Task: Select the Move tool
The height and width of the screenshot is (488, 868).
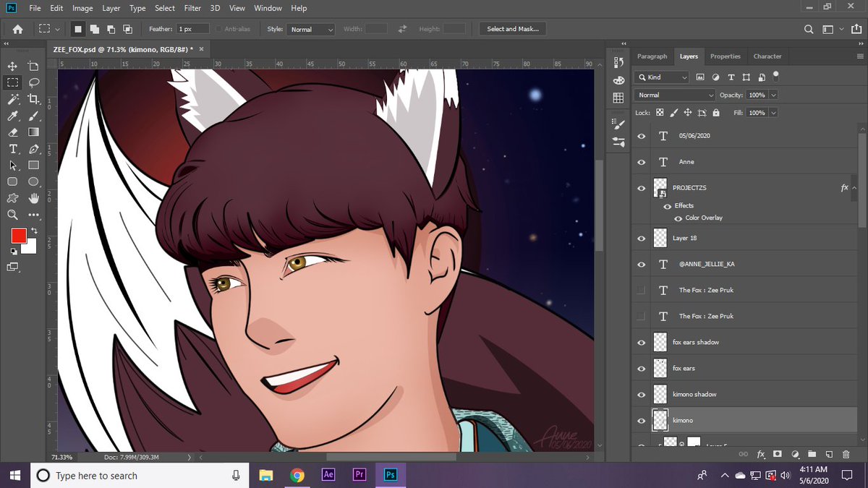Action: (12, 66)
